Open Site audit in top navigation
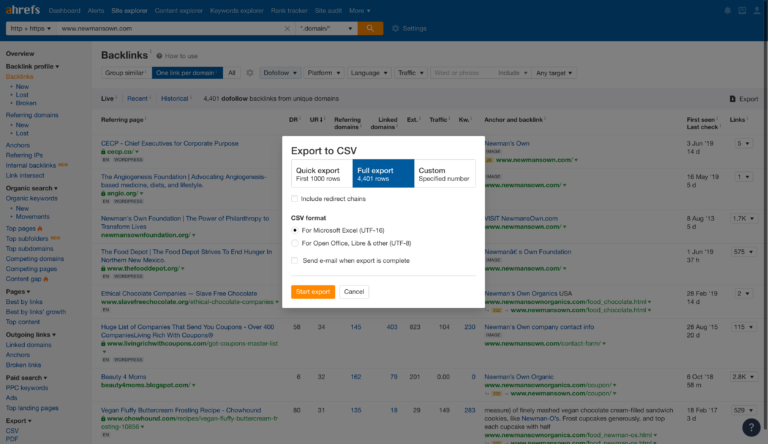 (328, 10)
